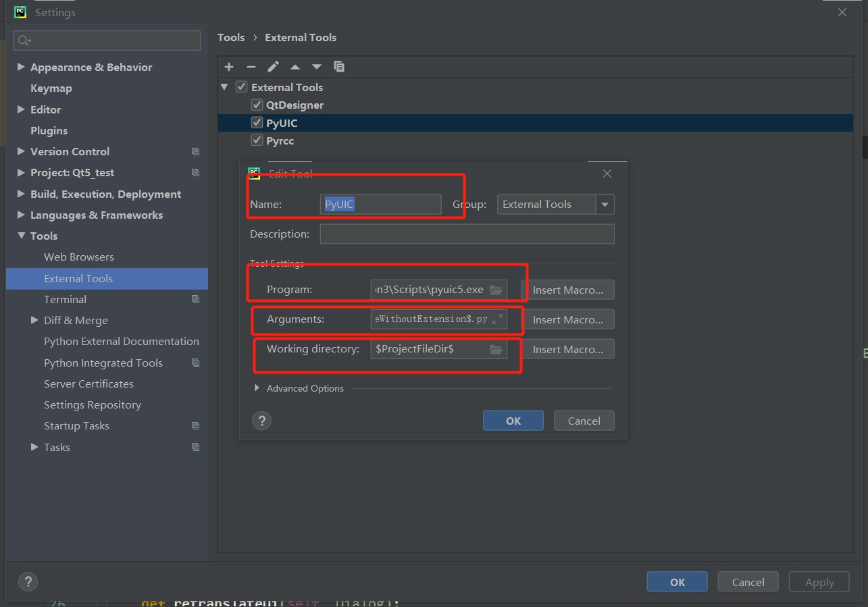Open Web Browsers settings
868x607 pixels.
tap(79, 257)
